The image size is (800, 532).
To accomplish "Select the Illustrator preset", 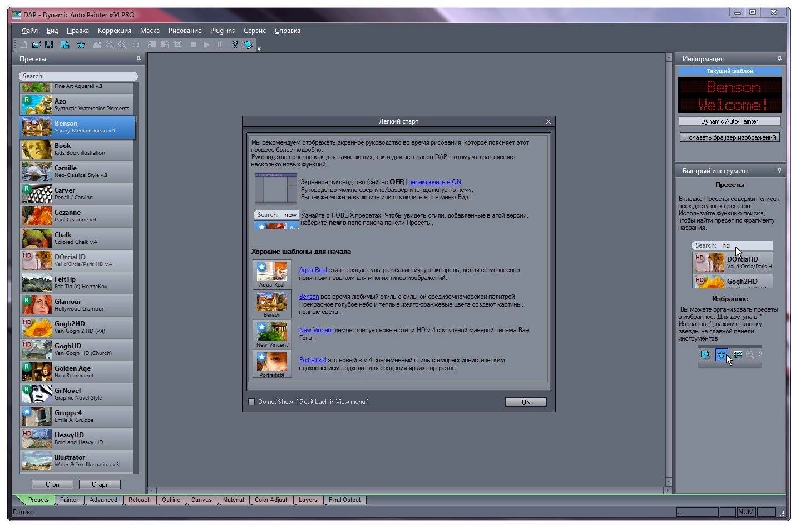I will [x=77, y=461].
